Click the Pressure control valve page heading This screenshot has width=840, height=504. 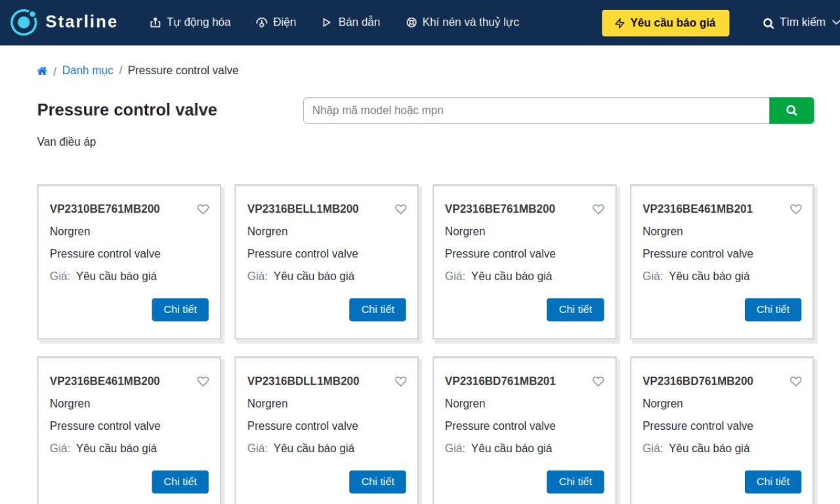(x=127, y=110)
